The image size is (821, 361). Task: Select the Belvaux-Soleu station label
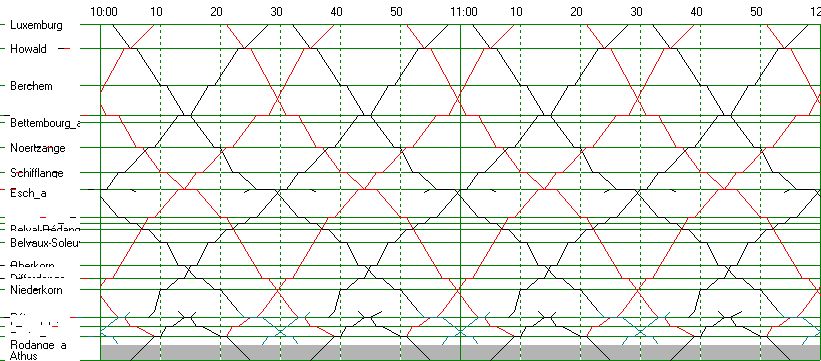tap(45, 243)
